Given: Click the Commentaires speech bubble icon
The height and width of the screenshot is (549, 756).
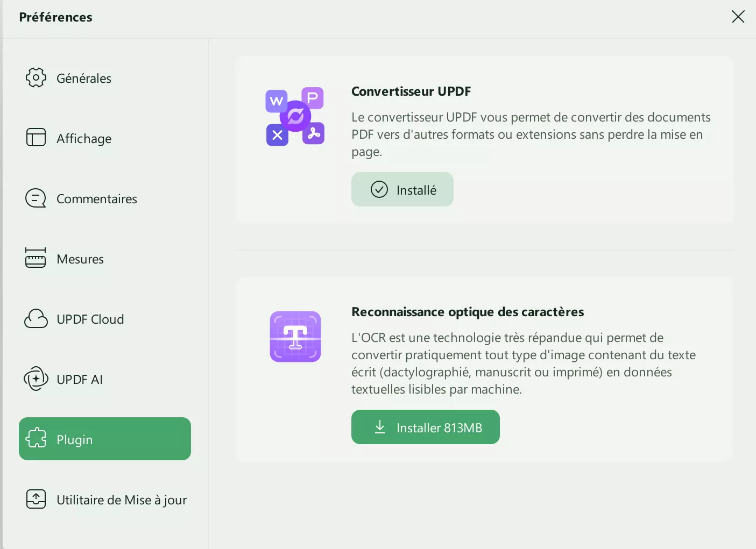Looking at the screenshot, I should [x=36, y=198].
